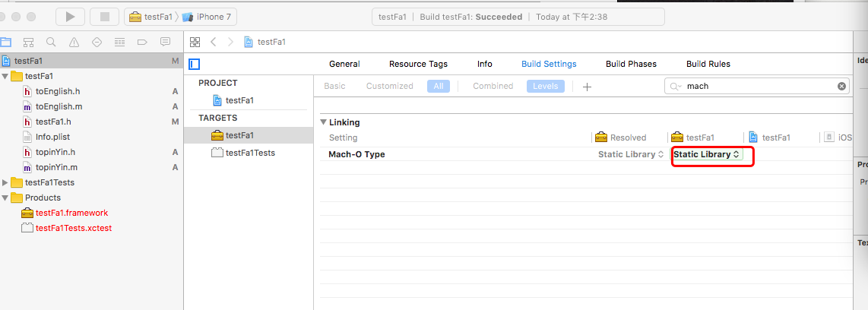Go forward in editor history

[231, 42]
